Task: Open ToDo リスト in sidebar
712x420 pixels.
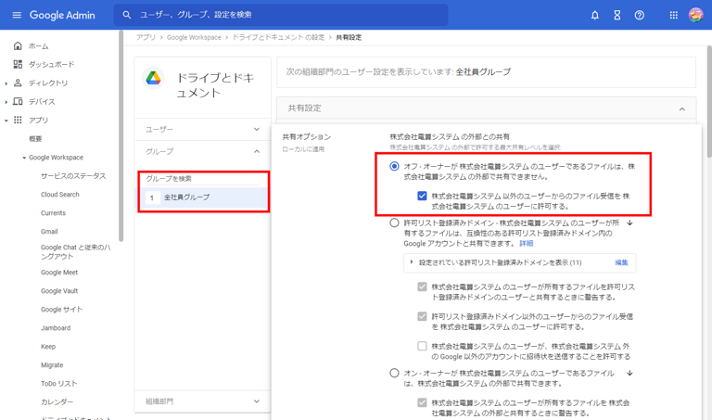Action: coord(59,384)
